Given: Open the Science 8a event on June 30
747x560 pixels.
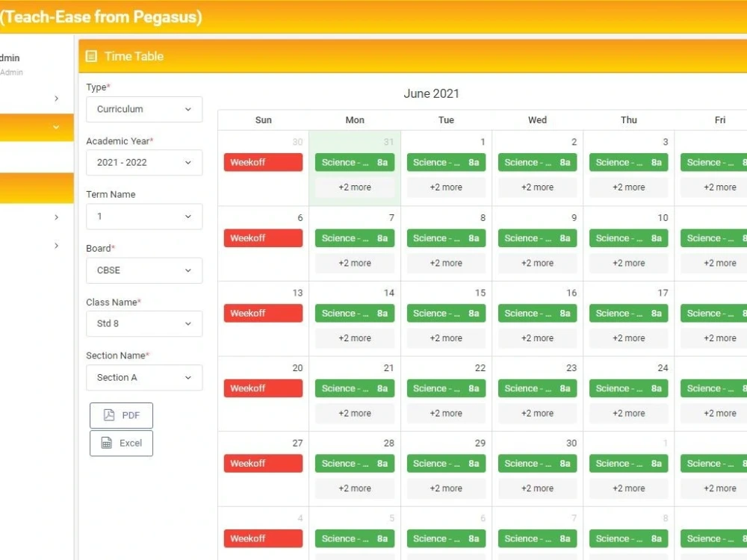Looking at the screenshot, I should point(537,464).
